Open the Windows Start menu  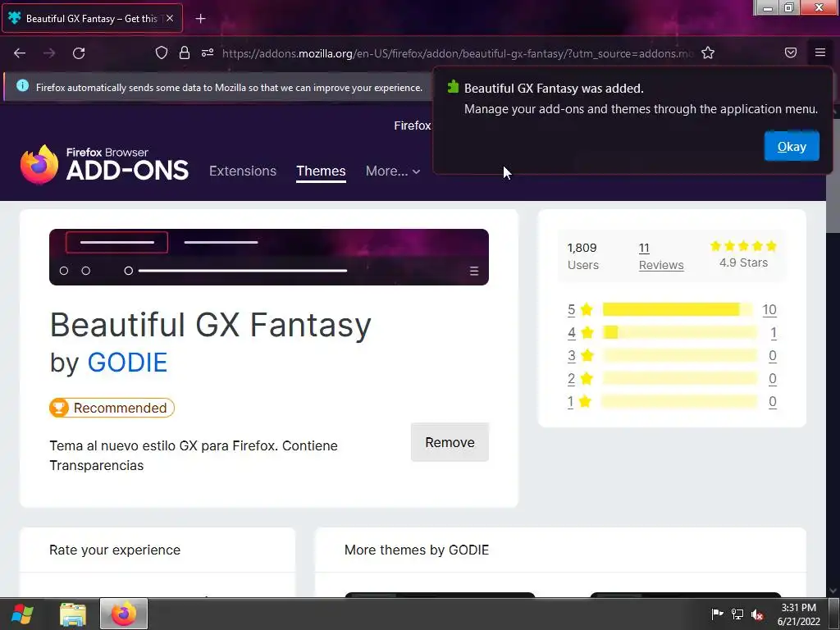(x=22, y=614)
